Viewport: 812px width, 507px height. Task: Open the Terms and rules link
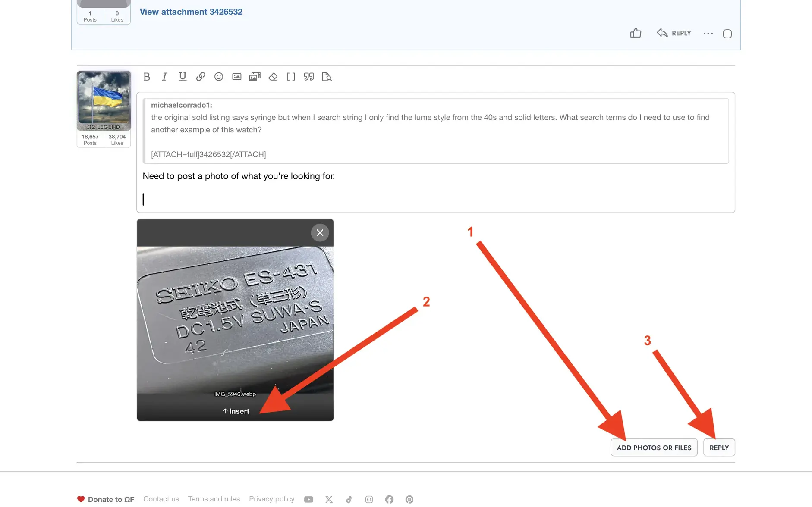(214, 499)
